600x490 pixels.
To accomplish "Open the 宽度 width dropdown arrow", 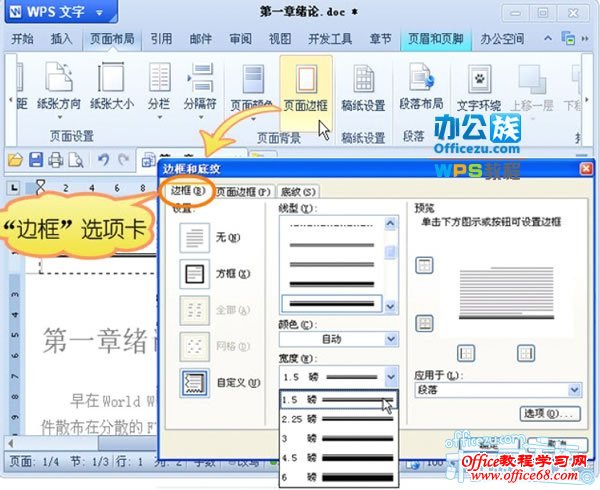I will 391,377.
